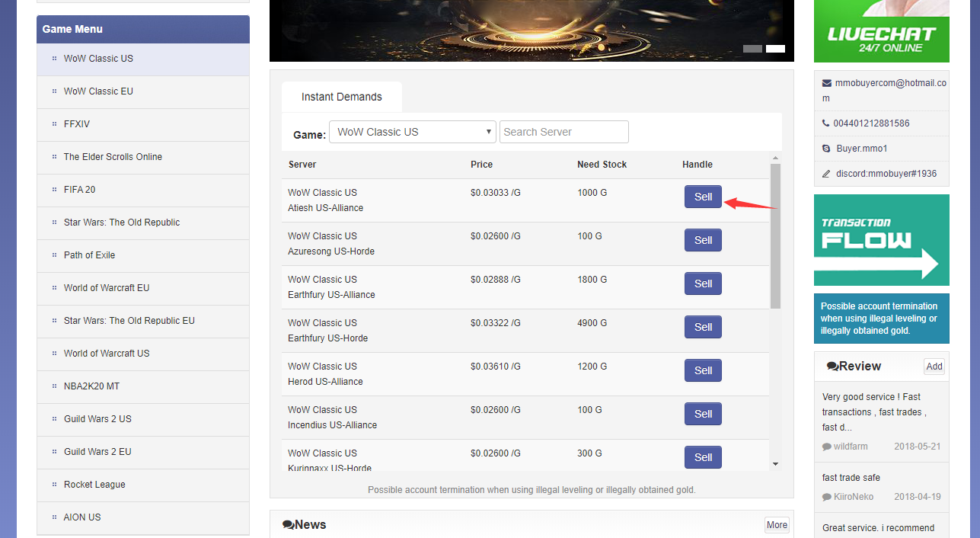Click Add in the Review panel

point(934,366)
